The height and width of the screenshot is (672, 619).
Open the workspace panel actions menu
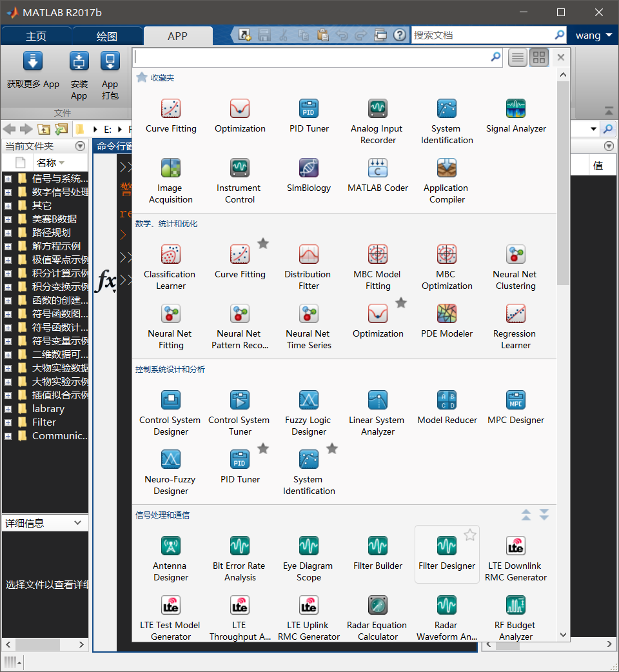[x=609, y=146]
